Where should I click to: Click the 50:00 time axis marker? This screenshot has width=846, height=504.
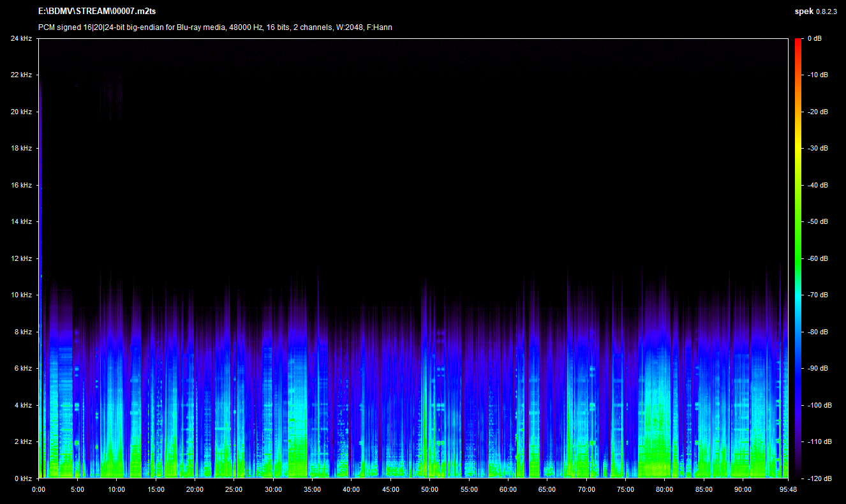click(429, 489)
